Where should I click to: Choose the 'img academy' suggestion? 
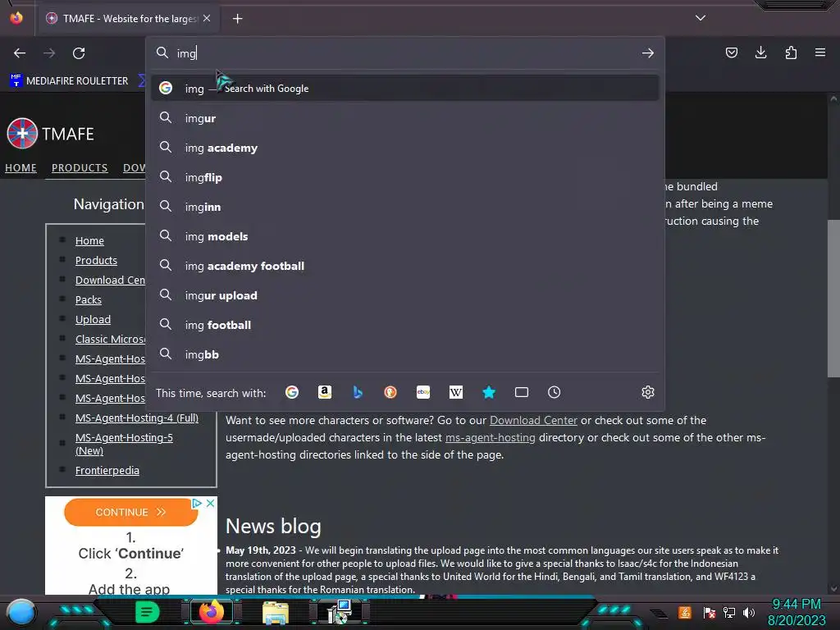405,148
